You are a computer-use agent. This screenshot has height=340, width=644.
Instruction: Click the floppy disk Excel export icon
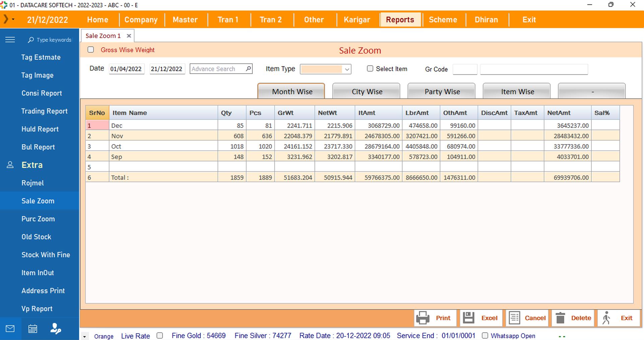click(x=468, y=318)
